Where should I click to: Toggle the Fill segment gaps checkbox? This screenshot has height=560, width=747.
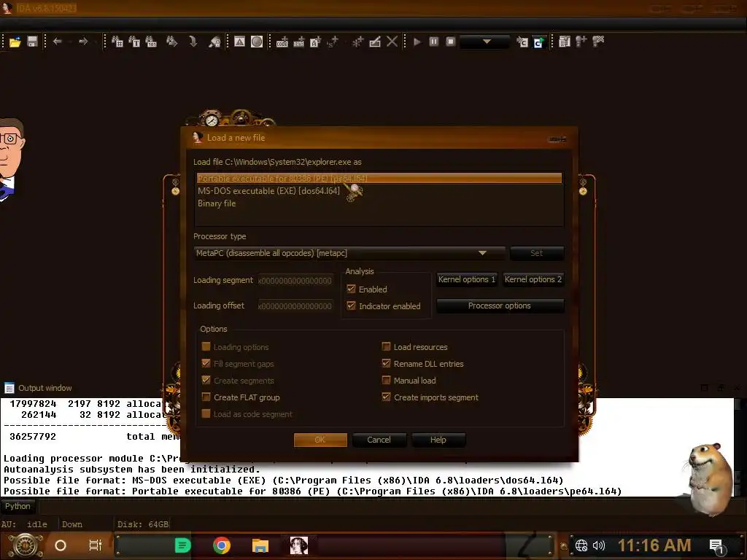click(206, 363)
